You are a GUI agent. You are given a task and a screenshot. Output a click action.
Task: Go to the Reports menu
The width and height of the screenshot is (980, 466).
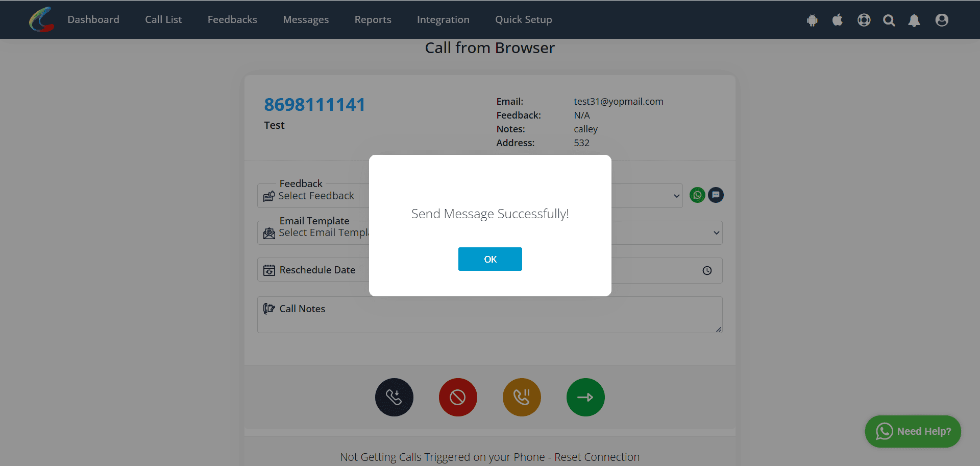click(x=373, y=19)
